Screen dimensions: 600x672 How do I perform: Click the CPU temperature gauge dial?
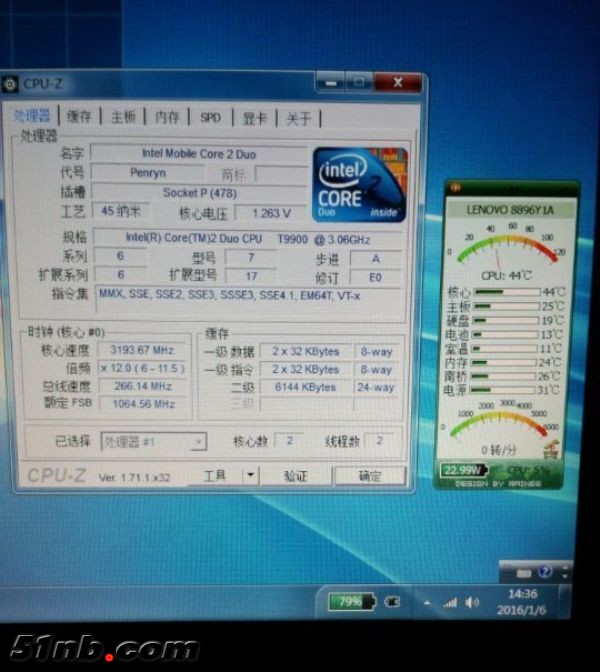pos(506,248)
